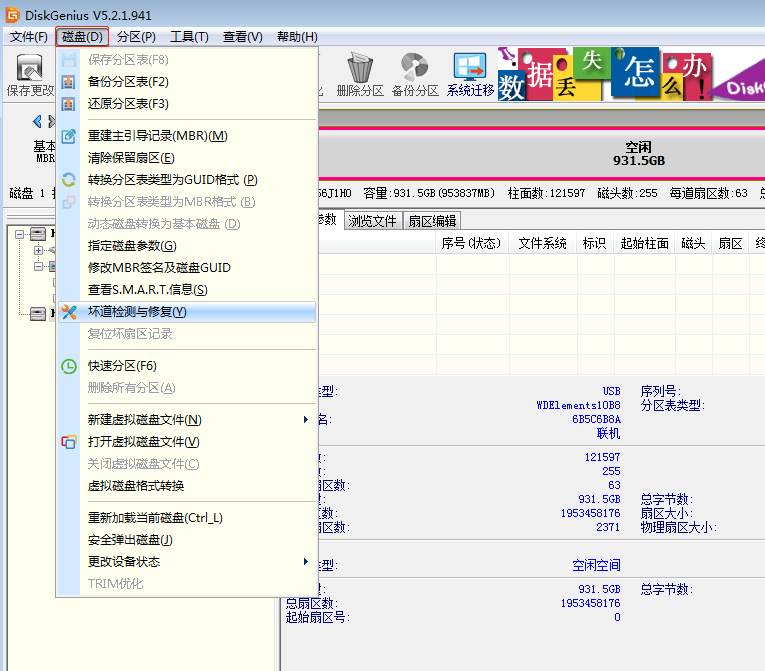Image resolution: width=765 pixels, height=671 pixels.
Task: Open the 查看(V) menu
Action: tap(242, 37)
